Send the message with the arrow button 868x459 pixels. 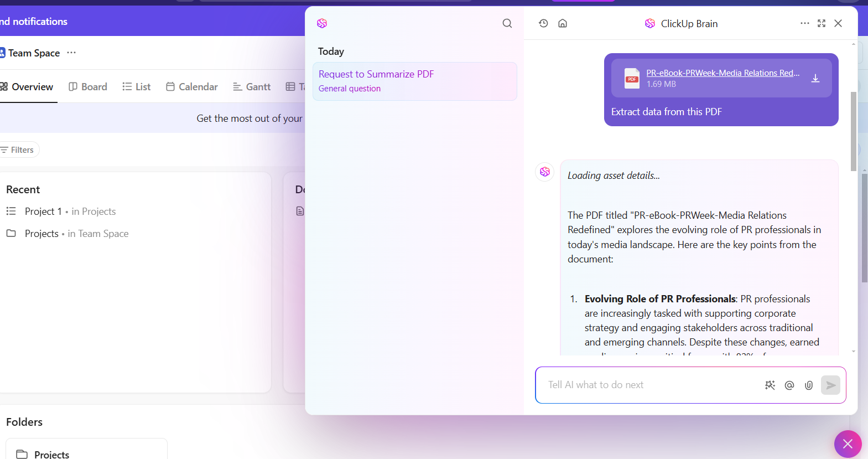point(830,385)
